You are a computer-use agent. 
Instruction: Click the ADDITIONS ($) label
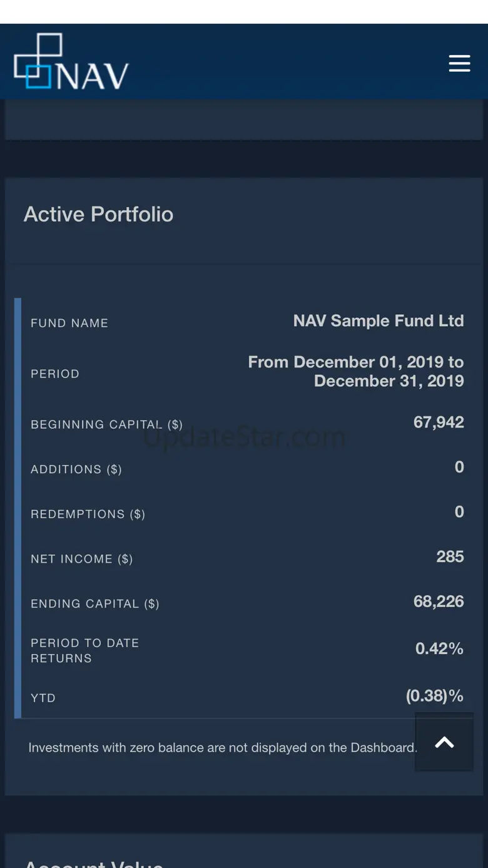(x=76, y=469)
